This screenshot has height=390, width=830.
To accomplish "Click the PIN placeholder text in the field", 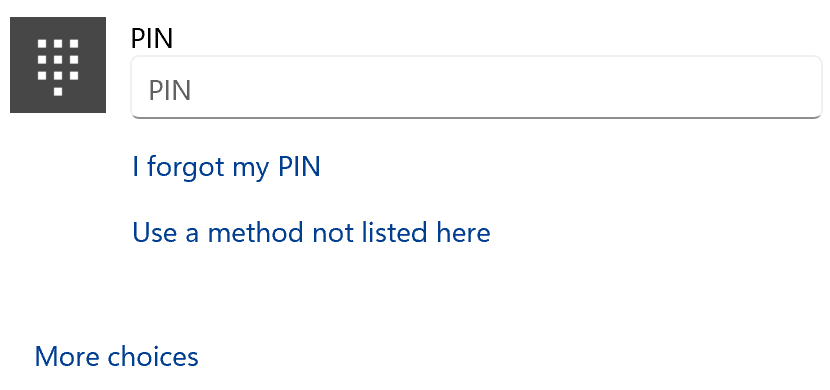I will pos(170,90).
